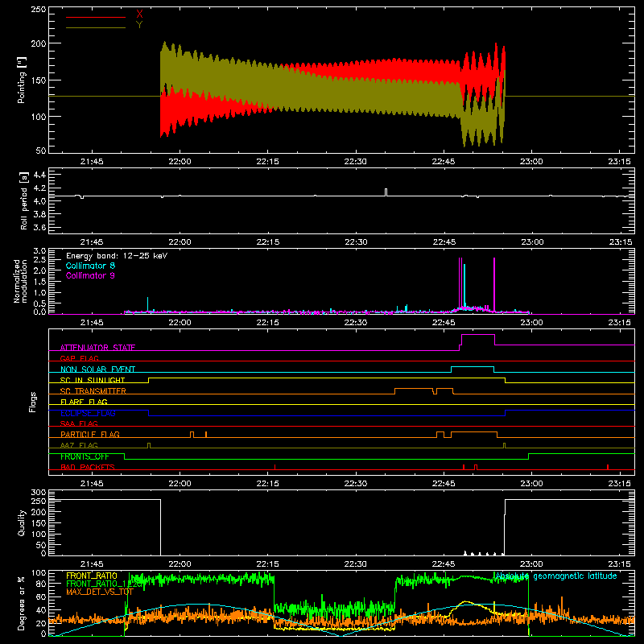The width and height of the screenshot is (644, 644).
Task: Click the A47_FLAG label
Action: 79,445
